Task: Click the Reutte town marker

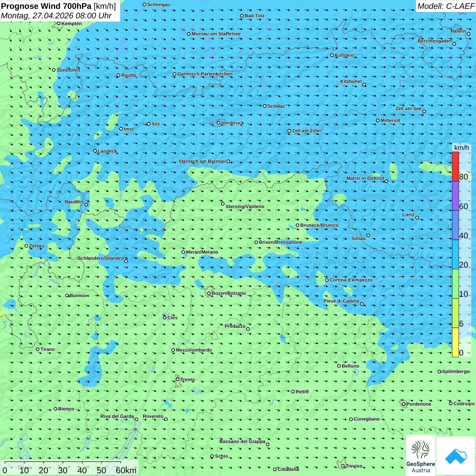Action: 119,75
